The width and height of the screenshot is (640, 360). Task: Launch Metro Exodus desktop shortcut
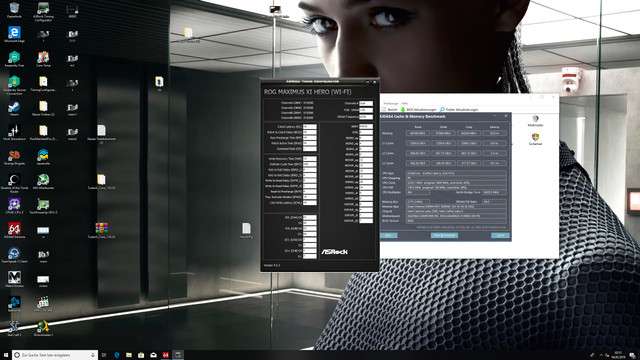click(x=14, y=280)
